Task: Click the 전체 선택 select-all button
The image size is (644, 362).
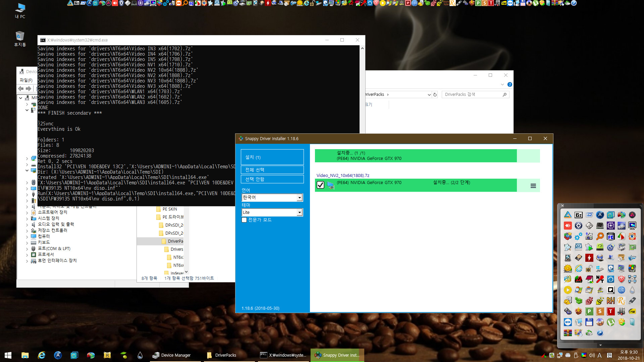Action: point(272,170)
